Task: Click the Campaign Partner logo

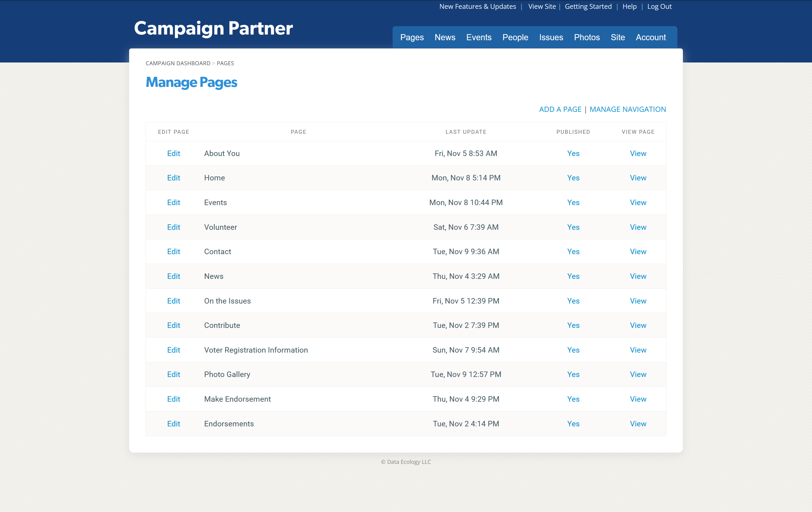Action: point(213,28)
